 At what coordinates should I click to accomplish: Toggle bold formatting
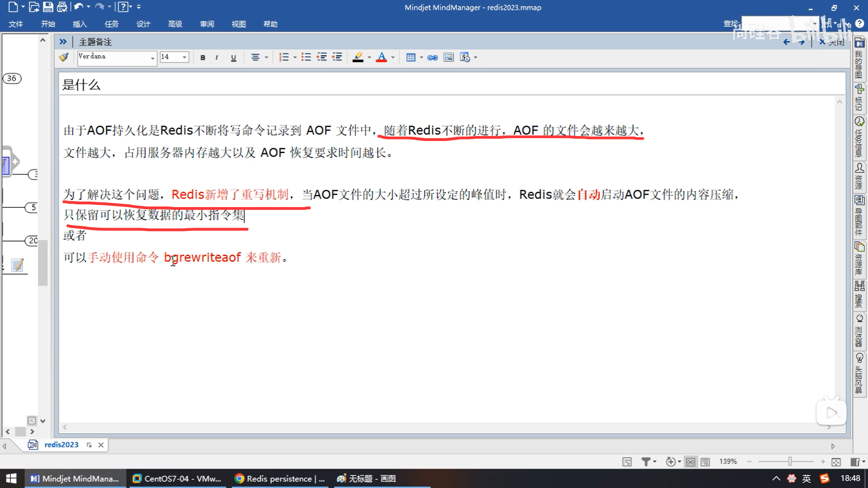203,57
